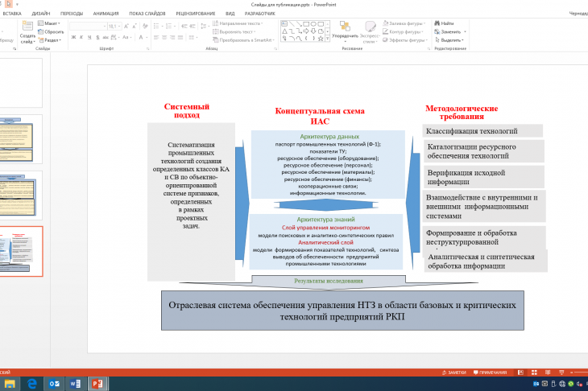Open the font name combo box
This screenshot has width=588, height=391.
point(88,27)
